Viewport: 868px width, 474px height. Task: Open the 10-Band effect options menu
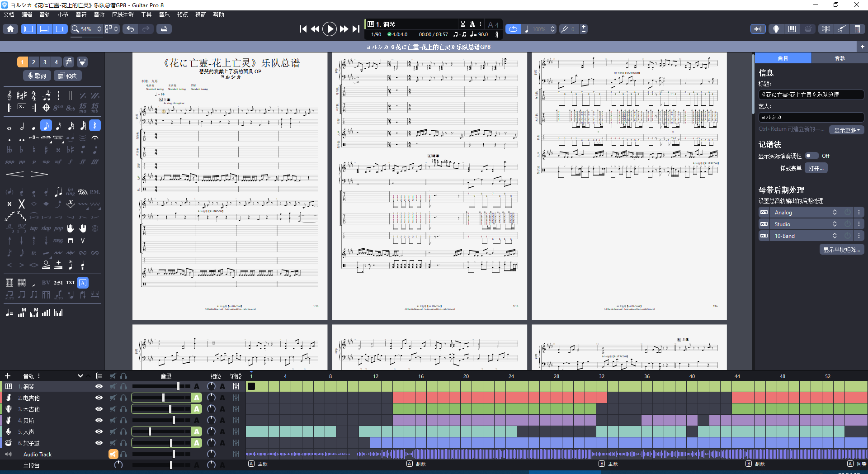pyautogui.click(x=859, y=236)
